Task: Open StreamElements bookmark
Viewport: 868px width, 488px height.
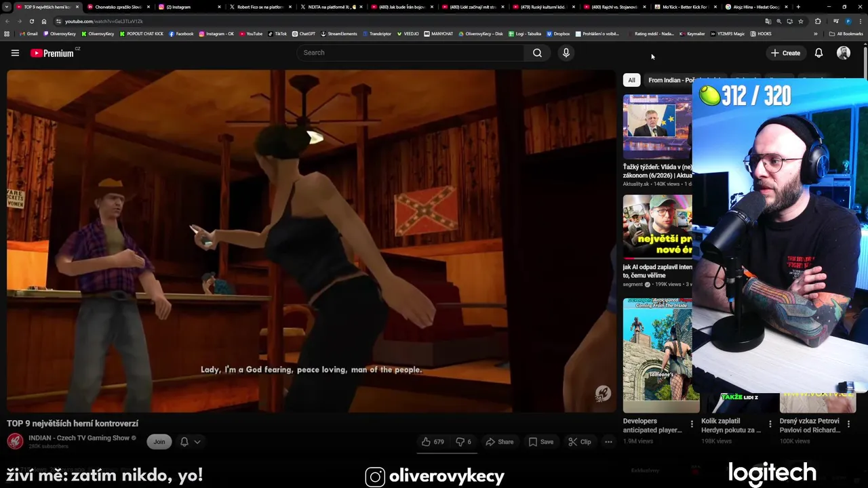Action: [x=339, y=33]
